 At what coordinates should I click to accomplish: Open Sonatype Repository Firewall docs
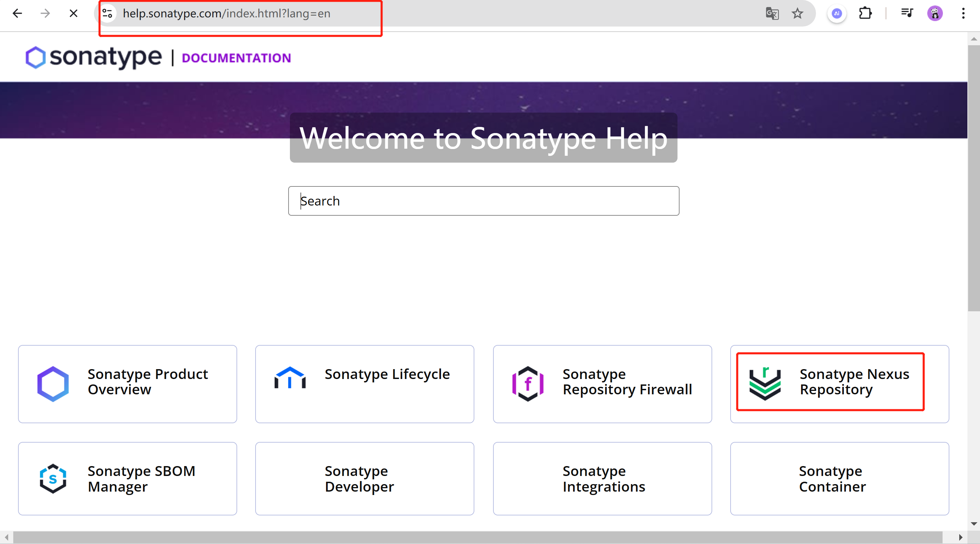coord(602,384)
